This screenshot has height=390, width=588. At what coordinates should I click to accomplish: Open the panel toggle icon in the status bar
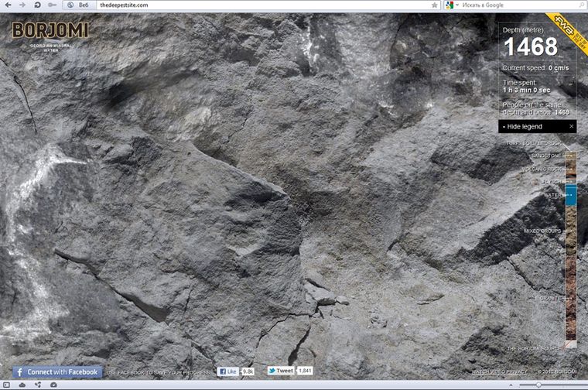click(x=7, y=385)
